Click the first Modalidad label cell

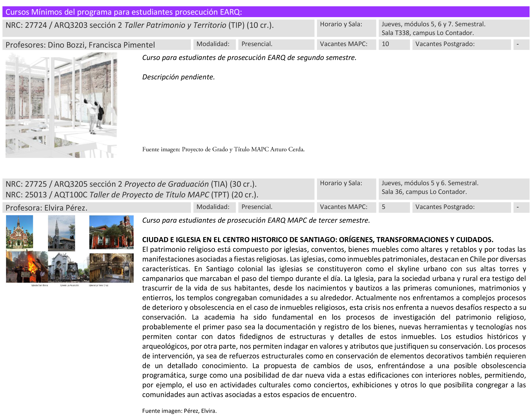[214, 44]
